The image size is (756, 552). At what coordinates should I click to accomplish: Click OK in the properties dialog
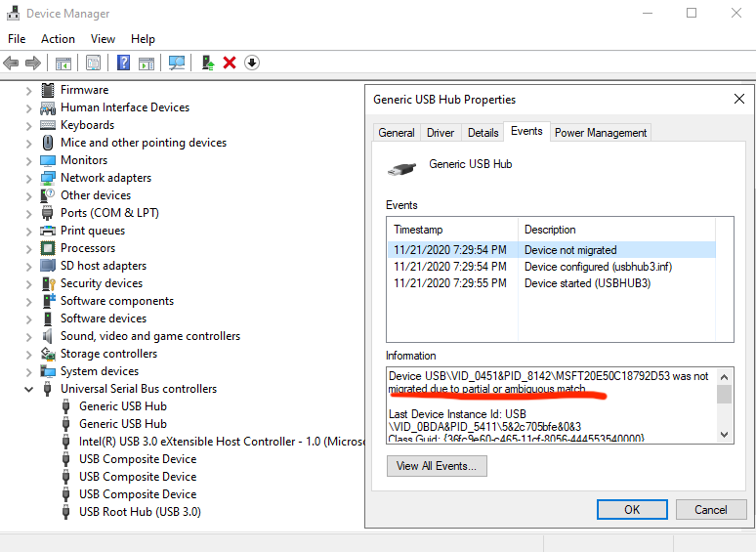[632, 509]
